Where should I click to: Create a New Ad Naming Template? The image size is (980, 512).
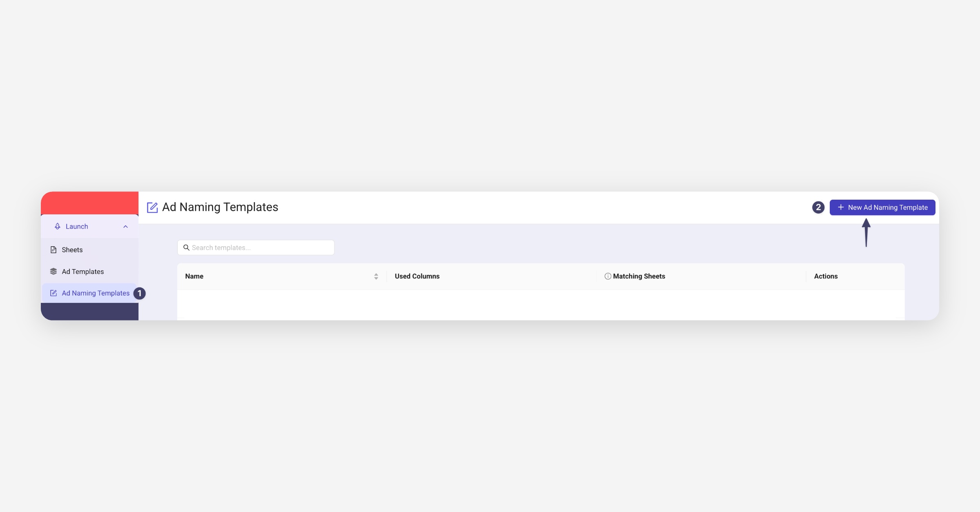882,207
